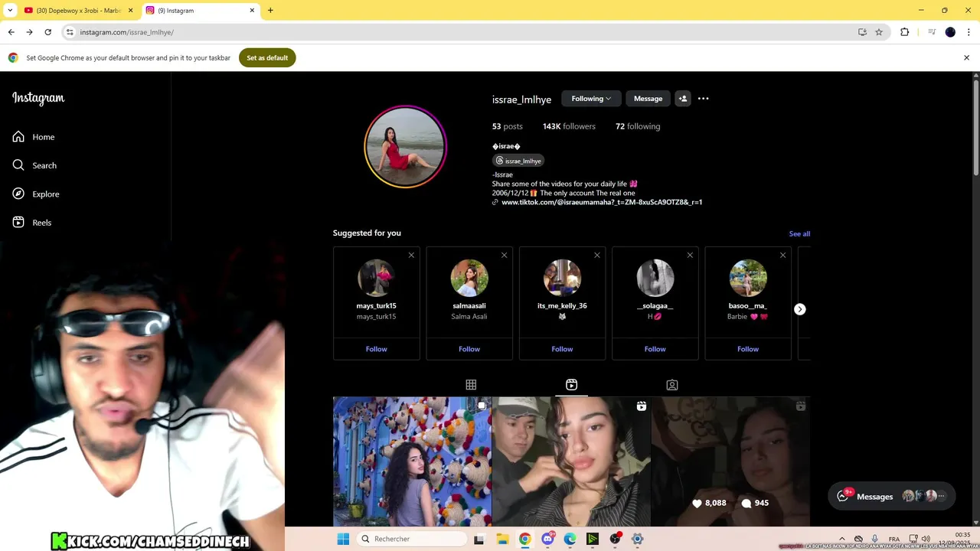Open a new browser tab
980x551 pixels.
(270, 11)
